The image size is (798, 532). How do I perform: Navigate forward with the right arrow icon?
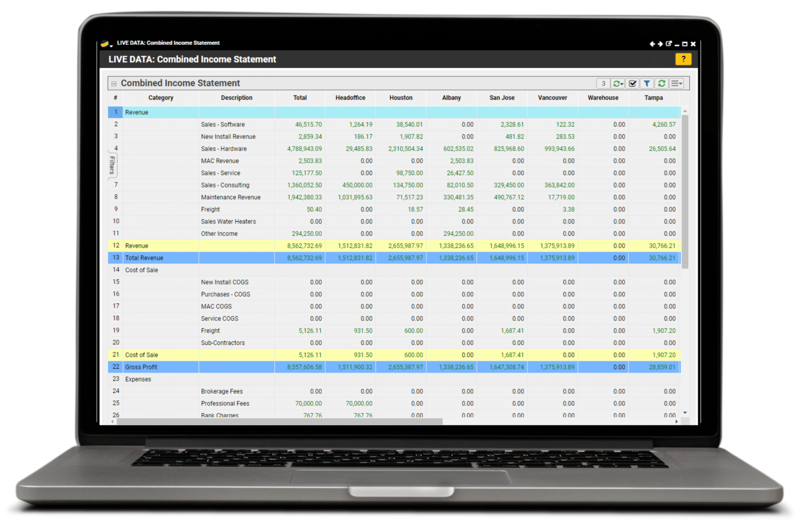(660, 44)
